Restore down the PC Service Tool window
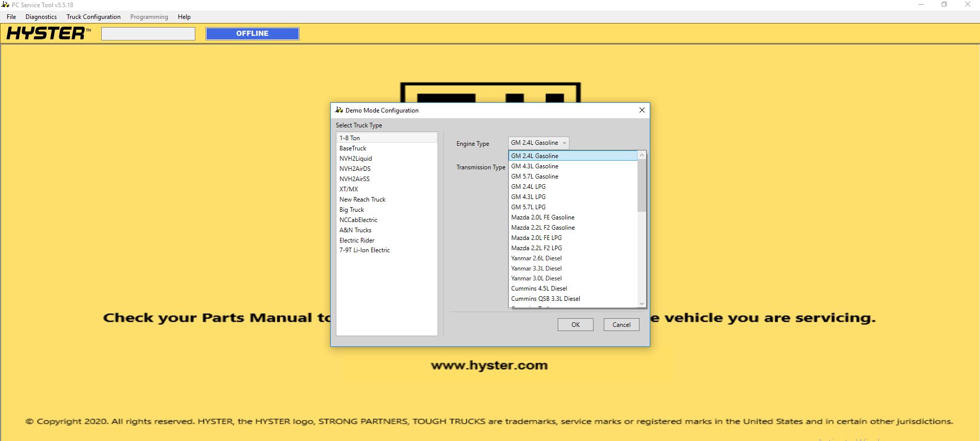980x441 pixels. pos(944,5)
